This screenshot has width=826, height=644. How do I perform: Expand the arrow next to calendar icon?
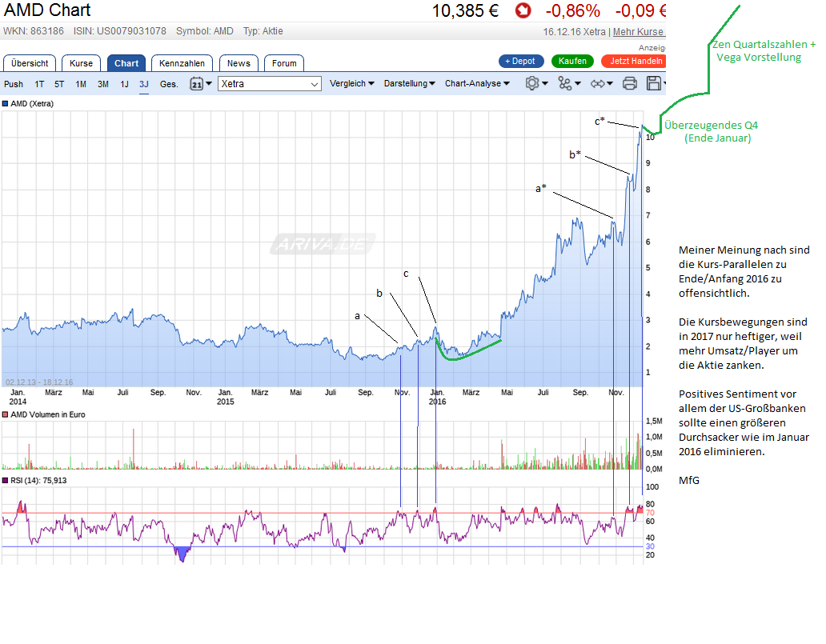coord(209,84)
